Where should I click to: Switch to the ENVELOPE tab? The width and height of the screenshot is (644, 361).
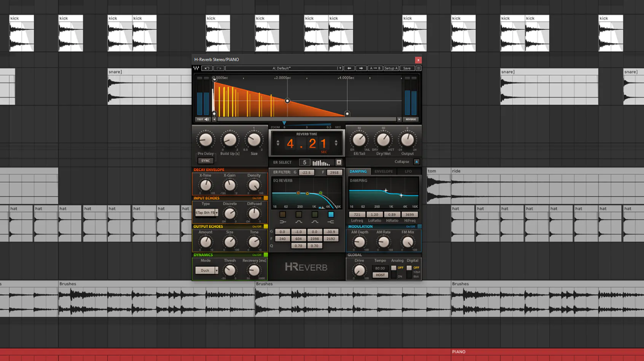(384, 171)
